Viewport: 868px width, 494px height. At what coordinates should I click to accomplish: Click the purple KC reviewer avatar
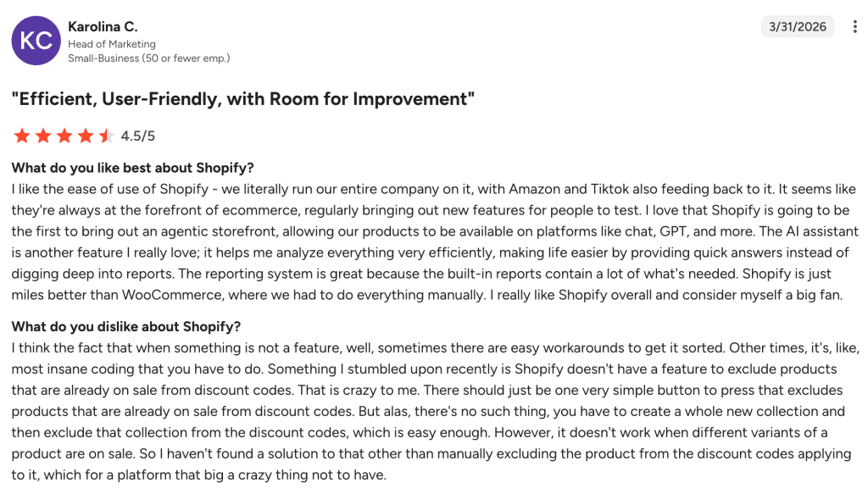36,41
